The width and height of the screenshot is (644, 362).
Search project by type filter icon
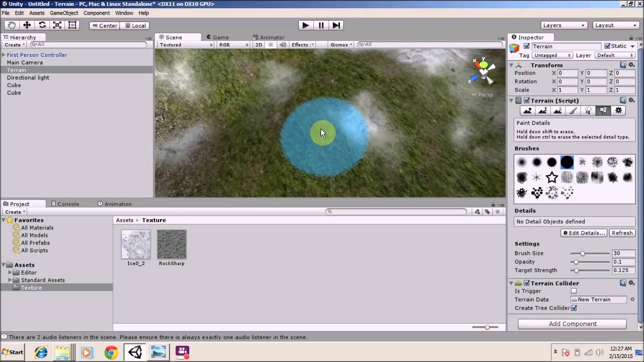[x=477, y=212]
